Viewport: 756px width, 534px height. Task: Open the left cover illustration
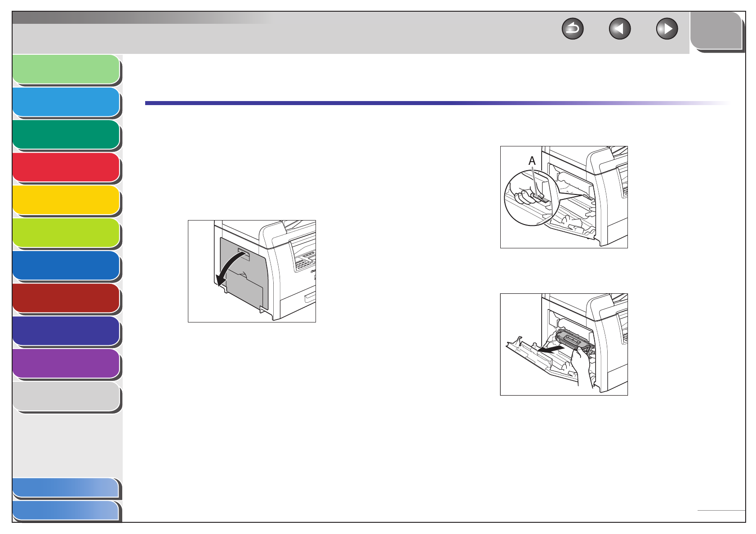pos(252,271)
